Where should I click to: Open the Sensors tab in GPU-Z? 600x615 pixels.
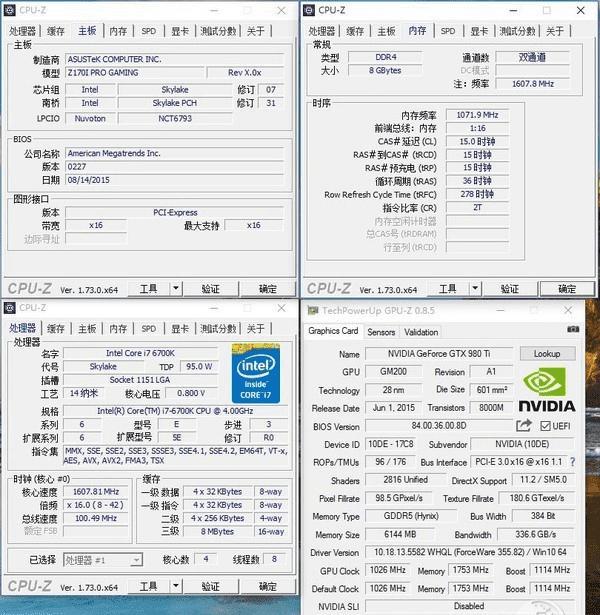(x=381, y=332)
